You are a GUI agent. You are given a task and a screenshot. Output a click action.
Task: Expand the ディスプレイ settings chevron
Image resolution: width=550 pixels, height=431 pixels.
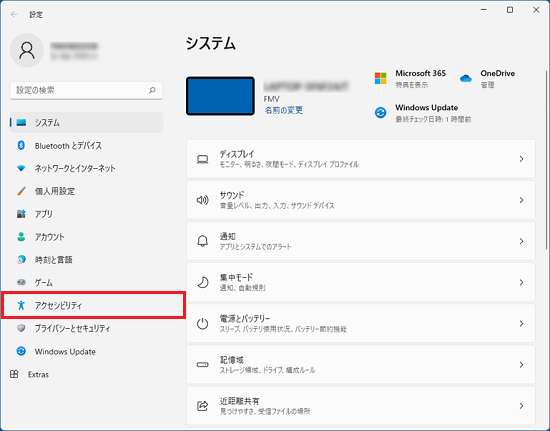click(x=522, y=159)
